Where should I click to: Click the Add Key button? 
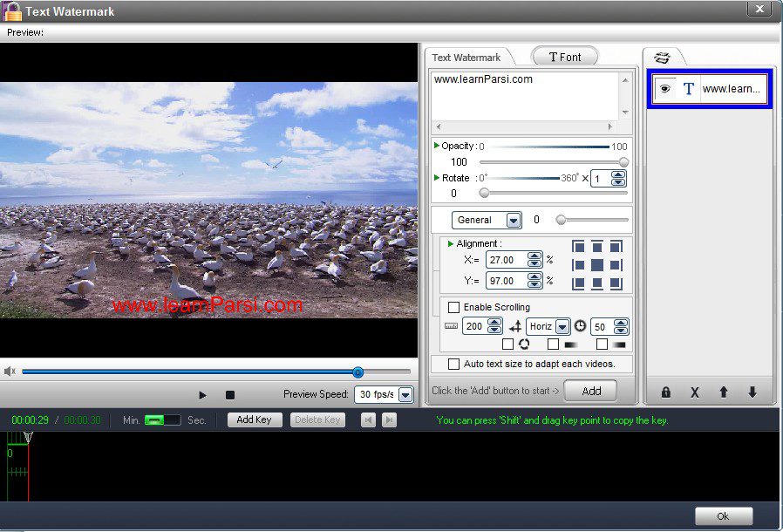coord(255,419)
